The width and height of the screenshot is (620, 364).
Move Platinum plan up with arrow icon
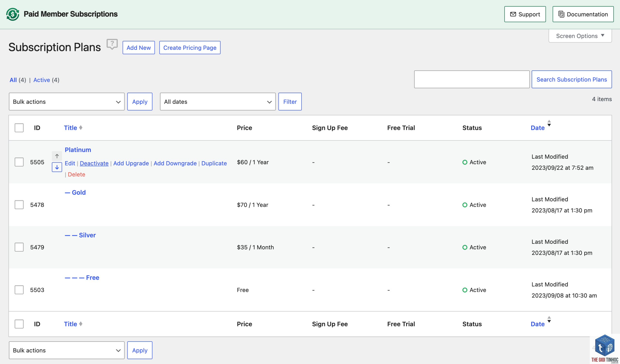(x=57, y=156)
